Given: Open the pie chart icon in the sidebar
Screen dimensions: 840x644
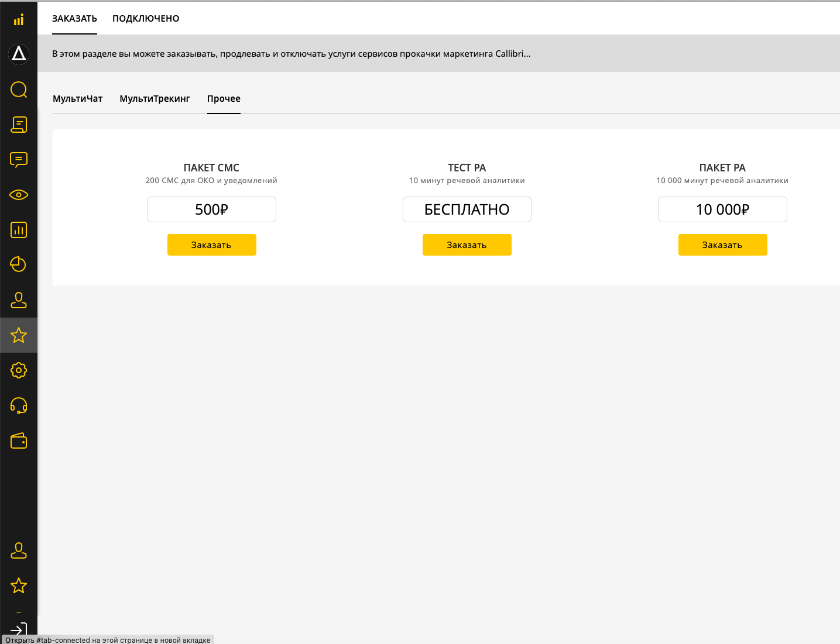Looking at the screenshot, I should pos(19,264).
